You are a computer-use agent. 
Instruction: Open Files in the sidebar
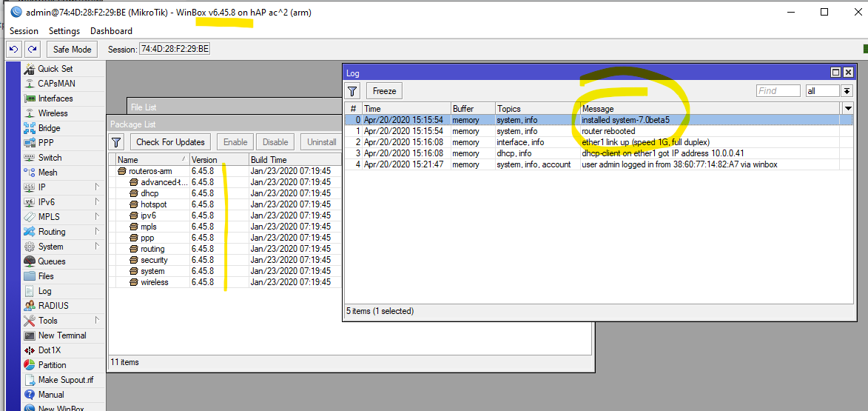(46, 275)
